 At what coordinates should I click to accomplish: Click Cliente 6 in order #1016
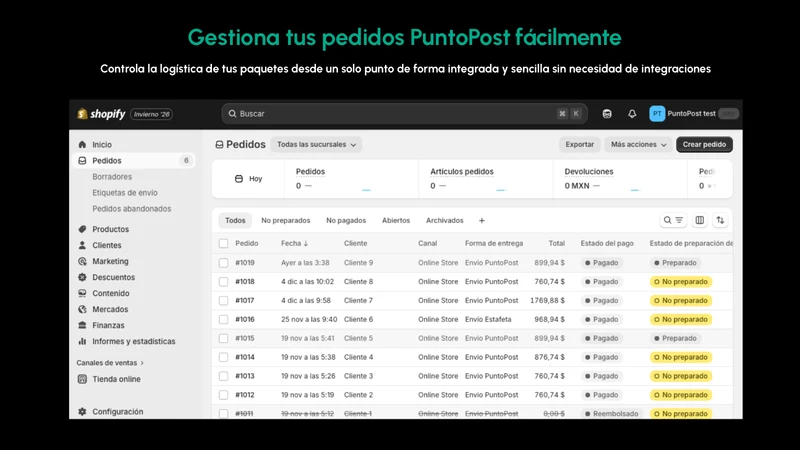click(358, 319)
